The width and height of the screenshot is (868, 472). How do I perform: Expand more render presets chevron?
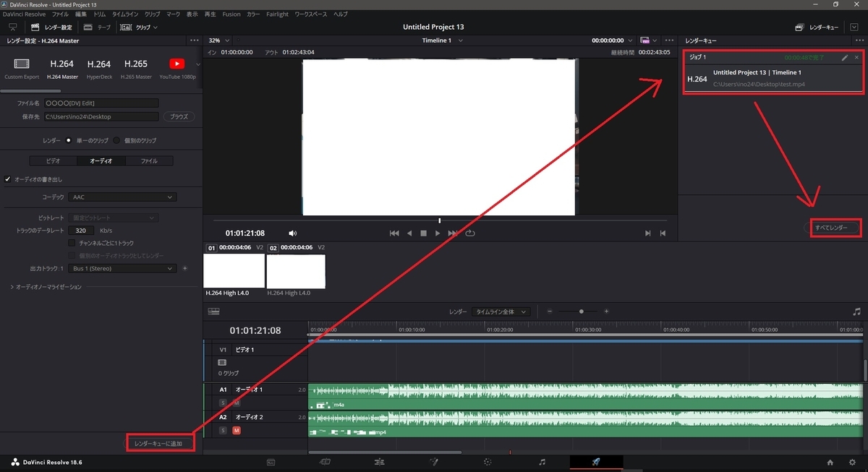coord(197,64)
